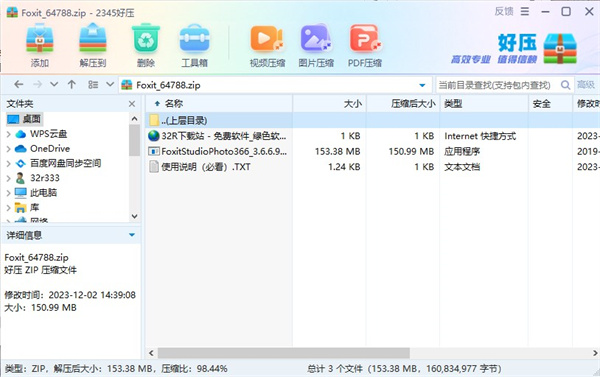Image resolution: width=600 pixels, height=377 pixels.
Task: Open view mode dropdown chevron
Action: click(x=110, y=85)
